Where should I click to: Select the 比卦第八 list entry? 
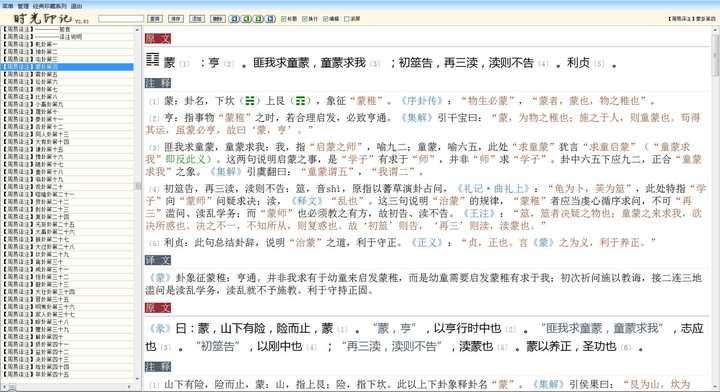pos(67,97)
